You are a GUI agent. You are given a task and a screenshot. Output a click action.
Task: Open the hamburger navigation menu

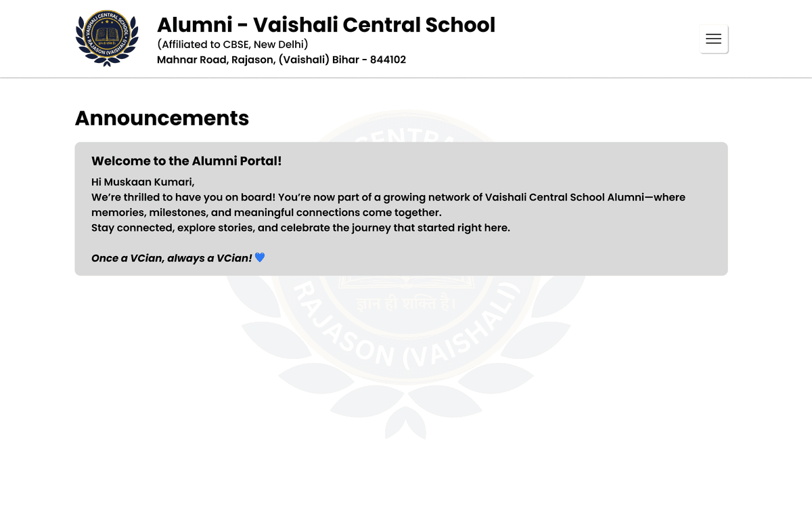[713, 39]
